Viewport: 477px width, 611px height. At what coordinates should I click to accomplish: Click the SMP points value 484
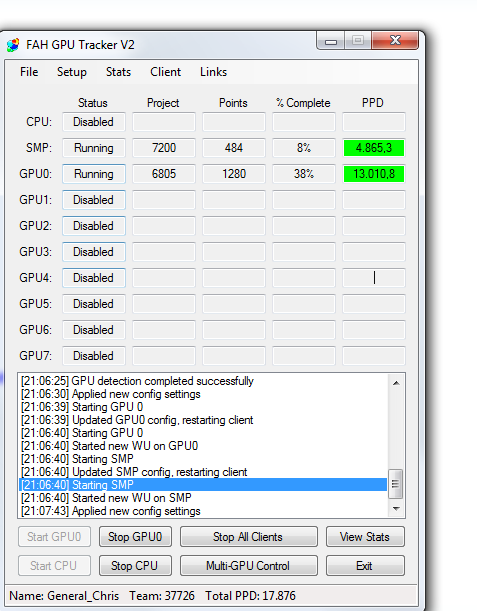[x=234, y=148]
